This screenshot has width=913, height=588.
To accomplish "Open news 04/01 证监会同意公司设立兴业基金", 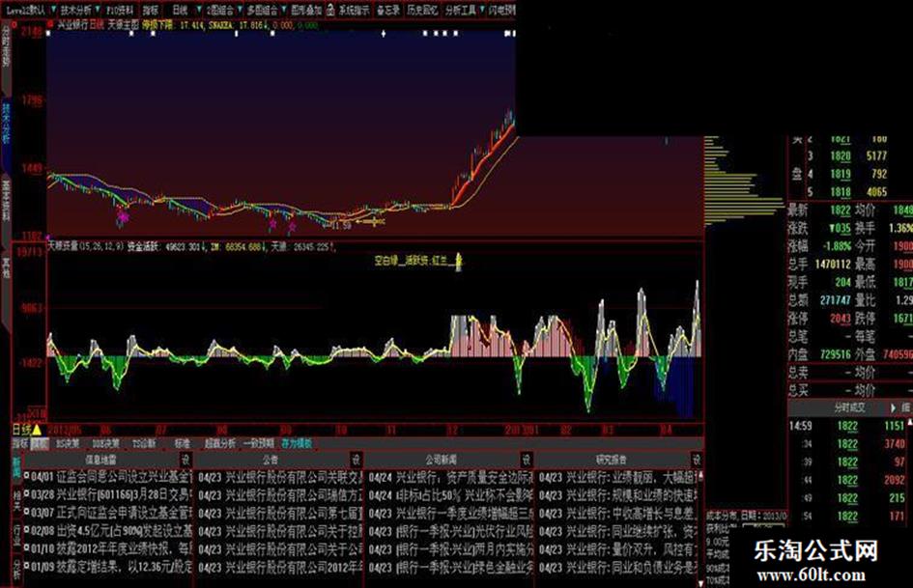I will point(110,477).
